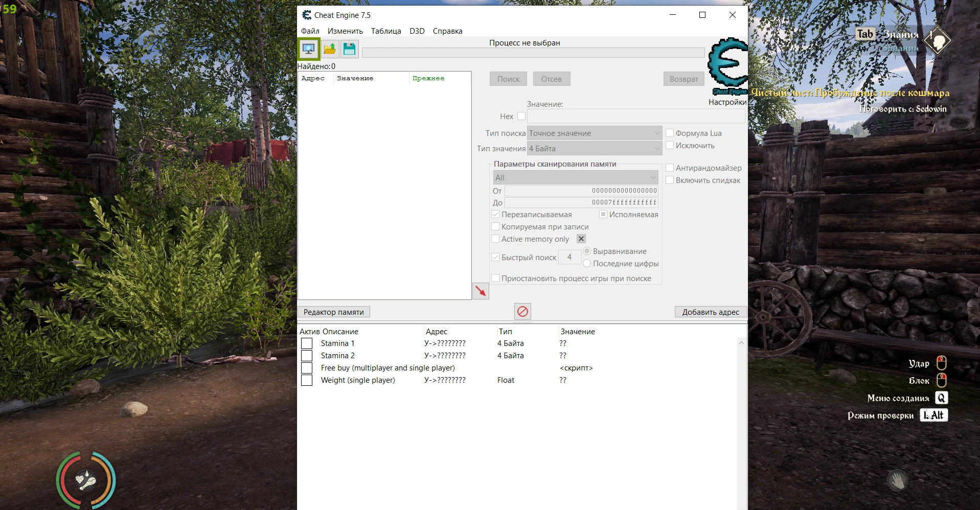Expand the All memory regions dropdown

[x=575, y=177]
